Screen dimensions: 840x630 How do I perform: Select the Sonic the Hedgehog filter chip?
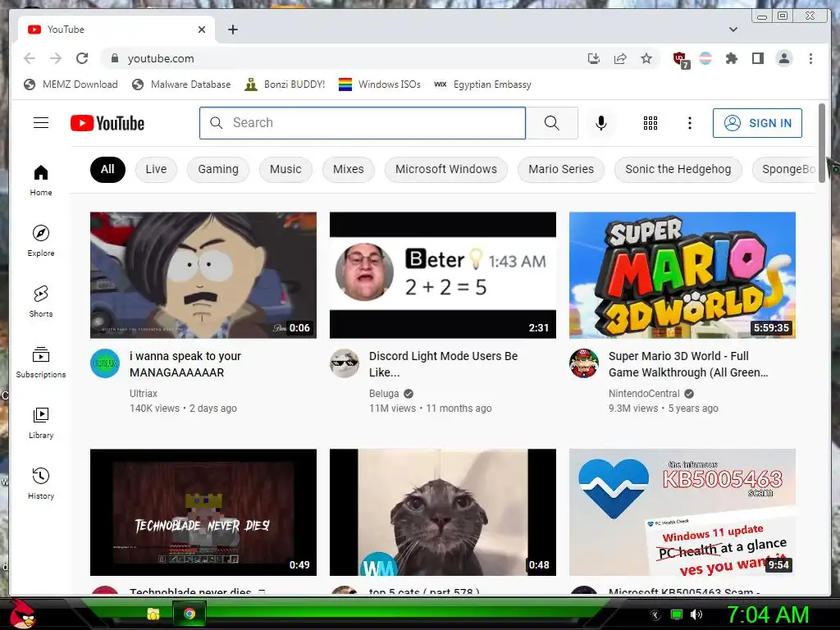point(678,169)
